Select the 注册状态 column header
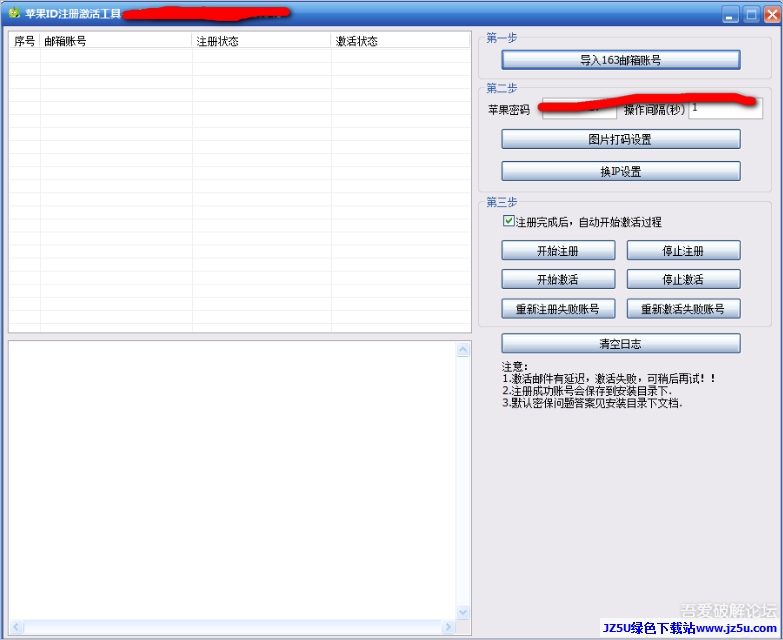783x640 pixels. click(262, 41)
